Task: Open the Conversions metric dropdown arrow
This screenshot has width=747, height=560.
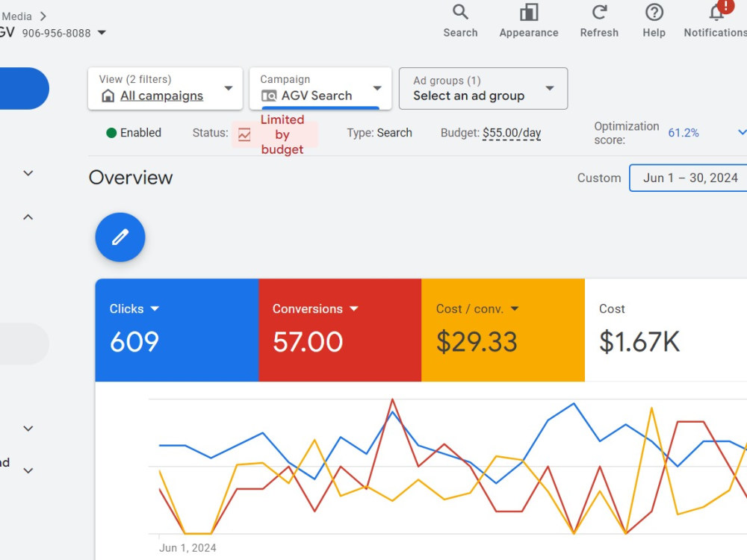Action: click(x=353, y=308)
